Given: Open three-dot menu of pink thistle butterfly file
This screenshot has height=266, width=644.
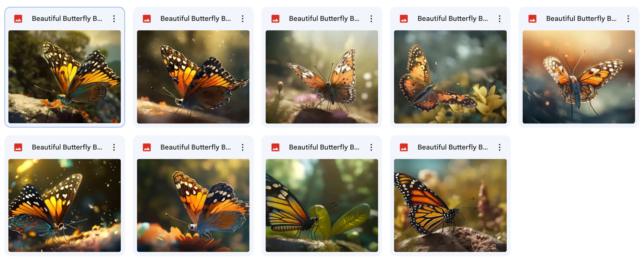Looking at the screenshot, I should [371, 19].
